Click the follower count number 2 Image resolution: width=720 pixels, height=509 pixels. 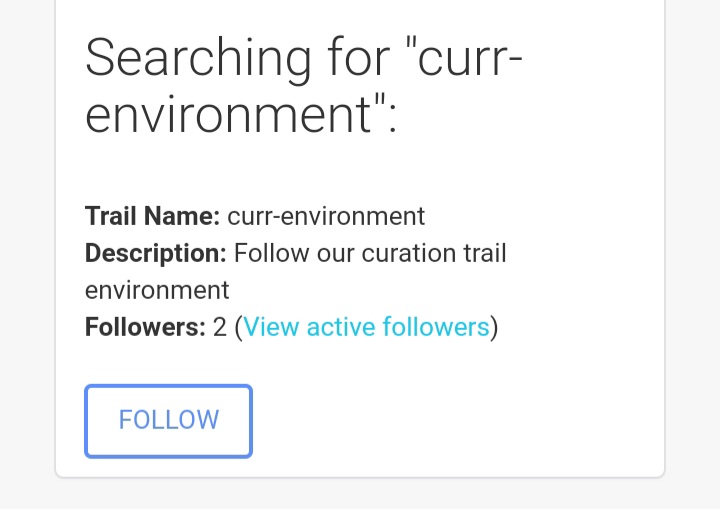coord(220,327)
